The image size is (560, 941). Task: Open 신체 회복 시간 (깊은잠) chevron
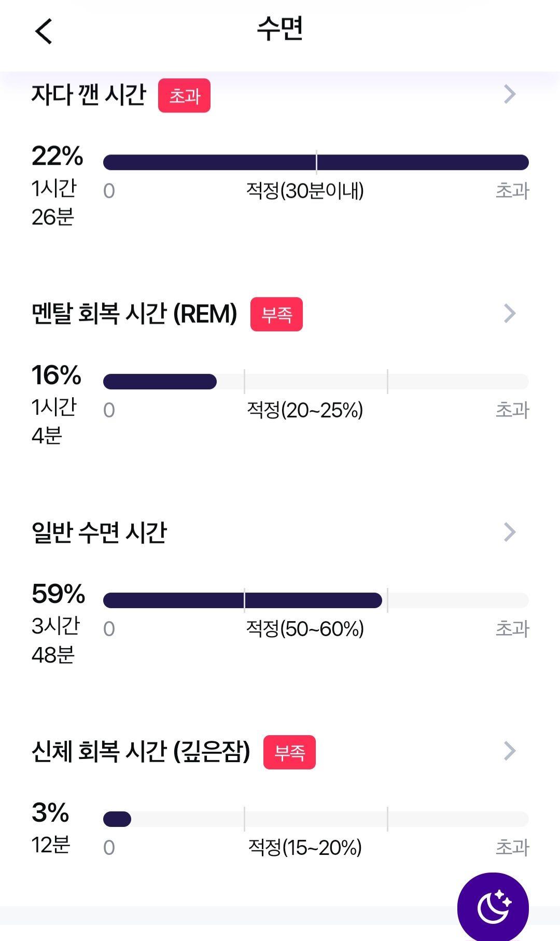point(510,751)
